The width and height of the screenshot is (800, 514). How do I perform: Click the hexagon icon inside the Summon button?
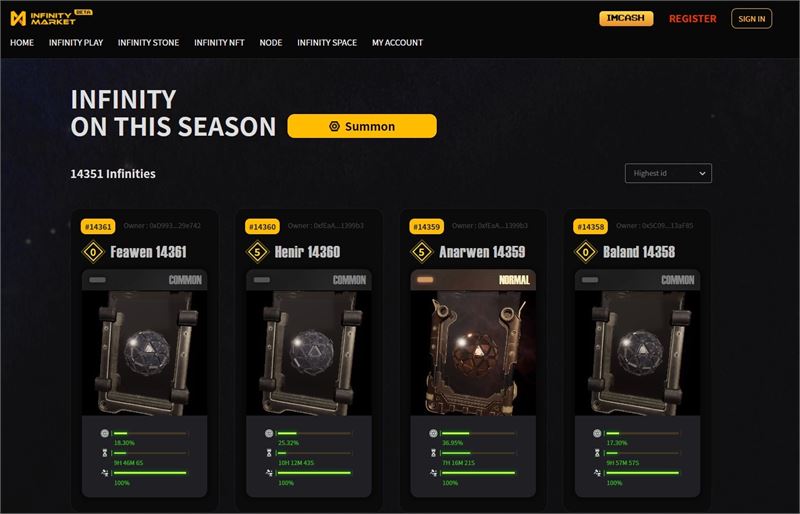[334, 126]
